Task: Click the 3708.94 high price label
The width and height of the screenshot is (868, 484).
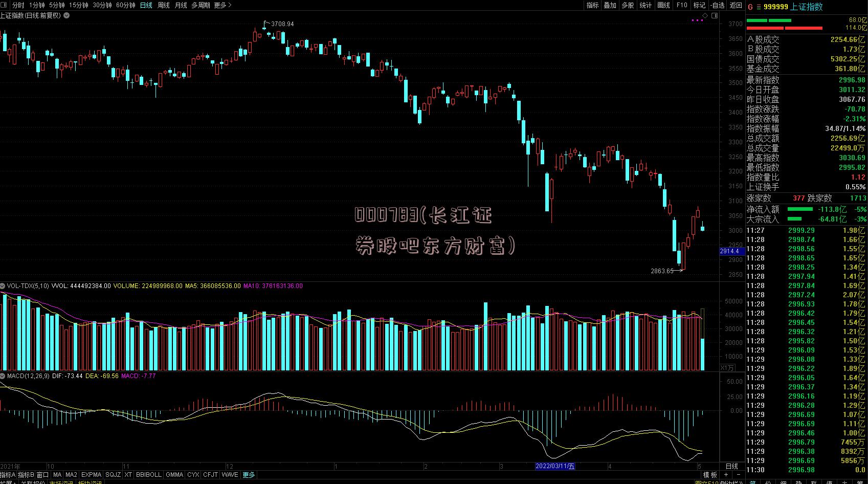Action: pos(282,24)
